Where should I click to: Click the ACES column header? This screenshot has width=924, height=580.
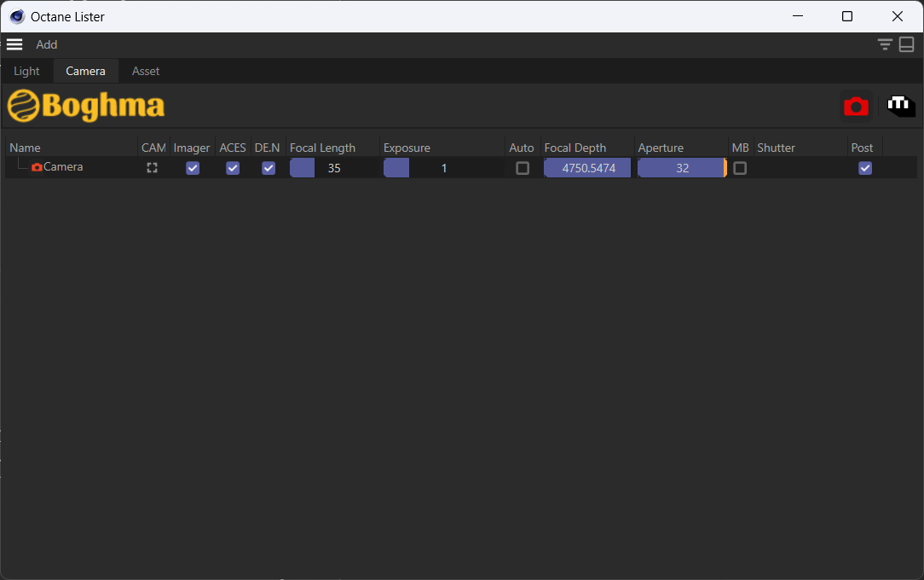click(x=233, y=148)
